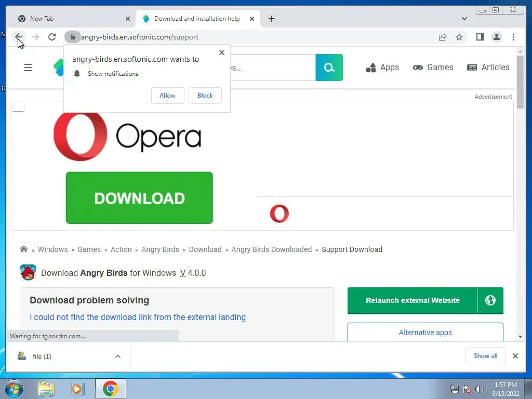Image resolution: width=532 pixels, height=399 pixels.
Task: Click globe icon on Relaunch button
Action: 490,300
